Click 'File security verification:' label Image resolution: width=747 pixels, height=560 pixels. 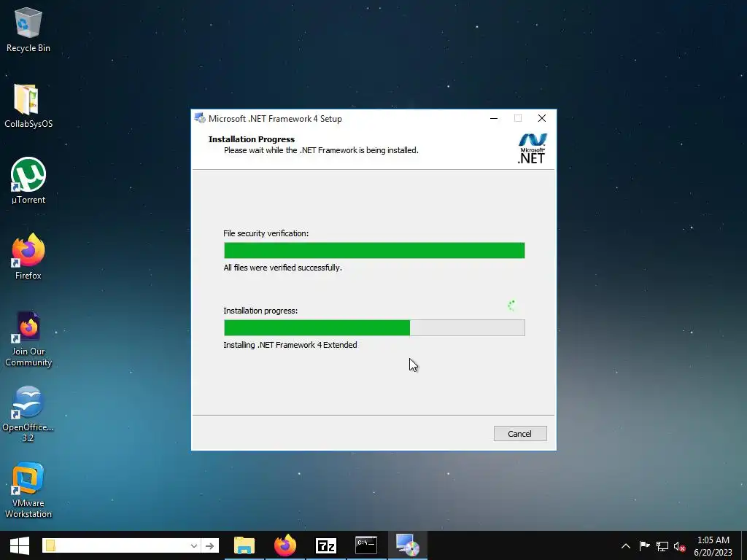point(266,233)
